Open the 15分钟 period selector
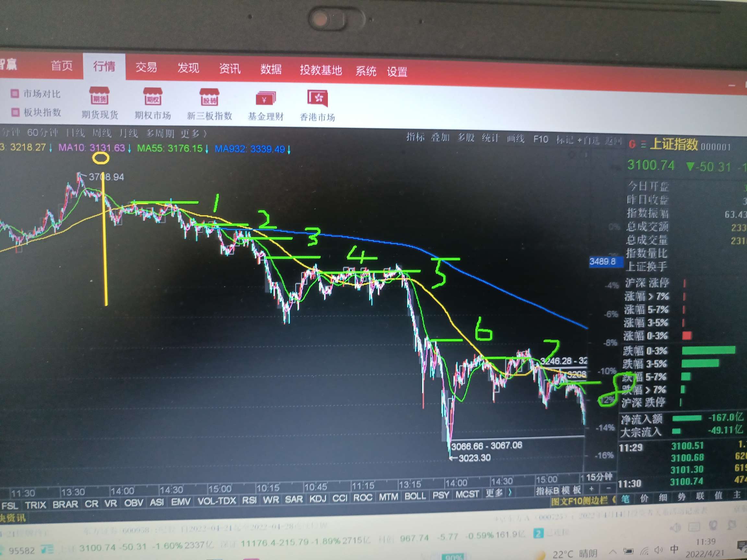The width and height of the screenshot is (747, 560). pos(599,477)
